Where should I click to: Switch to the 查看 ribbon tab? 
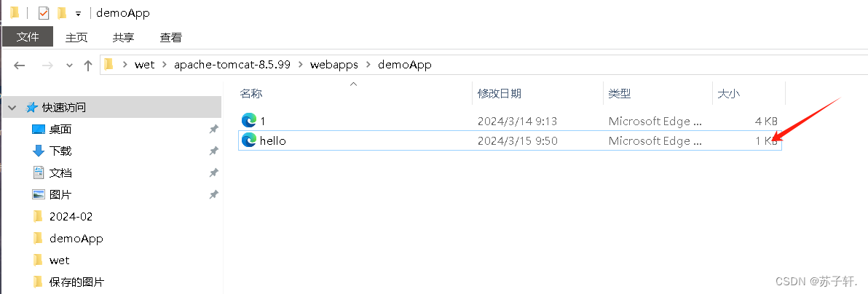(x=171, y=38)
